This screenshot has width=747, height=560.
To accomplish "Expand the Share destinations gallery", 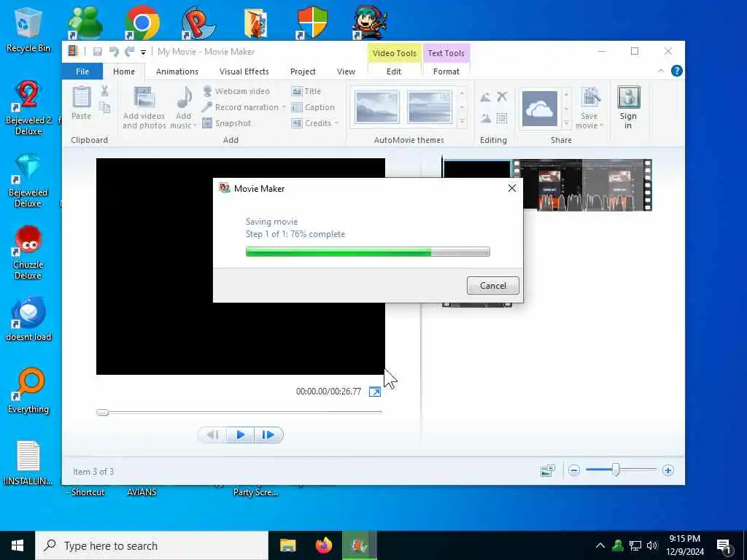I will pos(566,122).
